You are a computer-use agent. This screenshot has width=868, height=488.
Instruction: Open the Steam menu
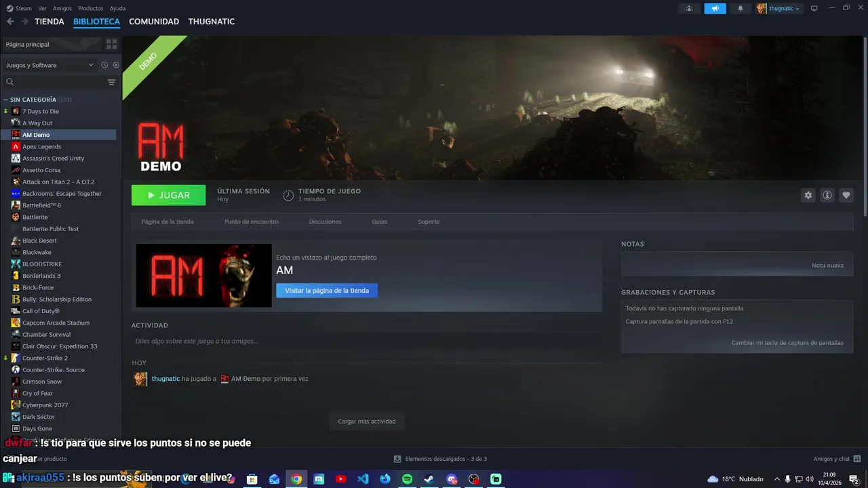[x=19, y=8]
